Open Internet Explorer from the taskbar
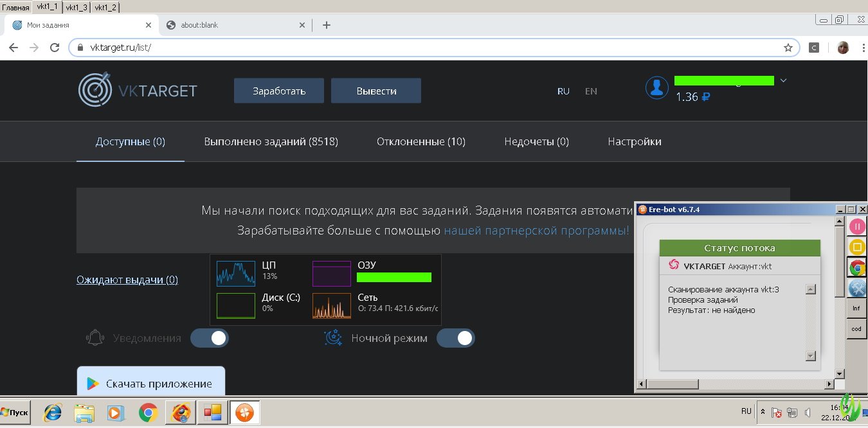This screenshot has height=428, width=868. pos(54,412)
